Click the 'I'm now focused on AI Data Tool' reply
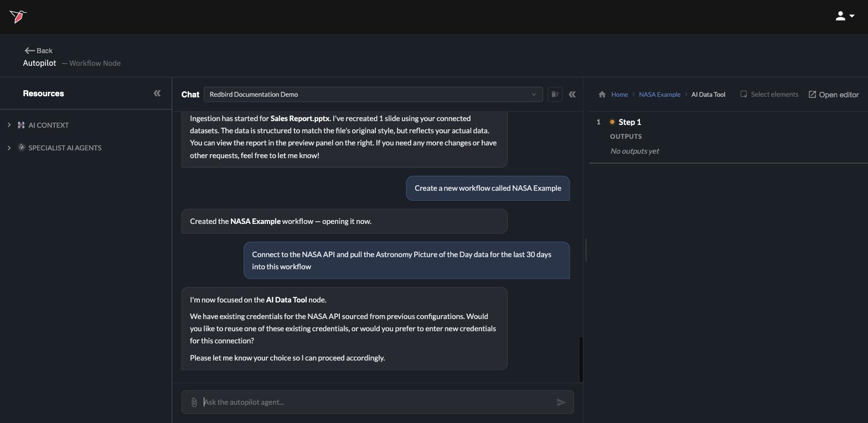Image resolution: width=868 pixels, height=423 pixels. point(344,328)
